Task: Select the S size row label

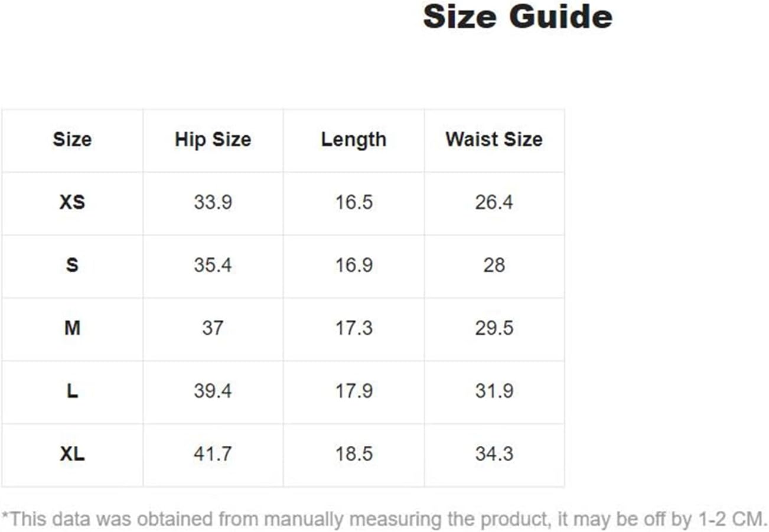Action: 72,265
